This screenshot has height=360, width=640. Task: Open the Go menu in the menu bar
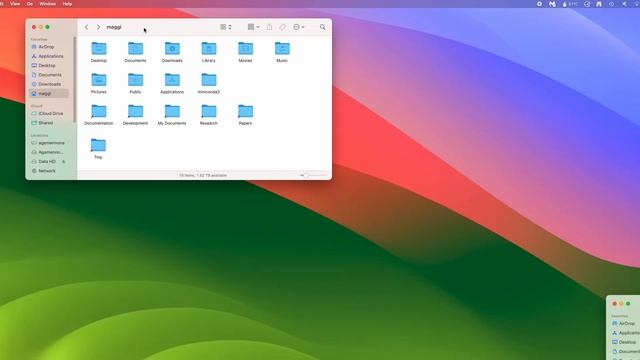[x=30, y=4]
